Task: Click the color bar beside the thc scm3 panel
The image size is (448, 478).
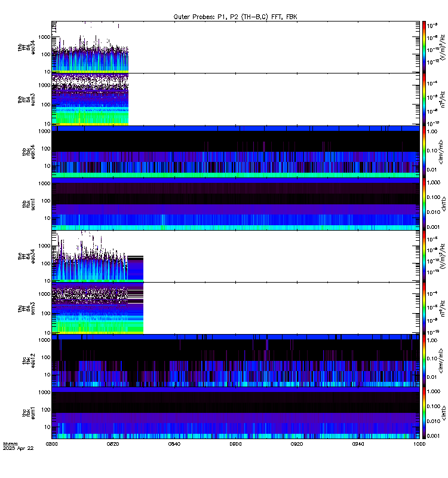Action: (424, 308)
